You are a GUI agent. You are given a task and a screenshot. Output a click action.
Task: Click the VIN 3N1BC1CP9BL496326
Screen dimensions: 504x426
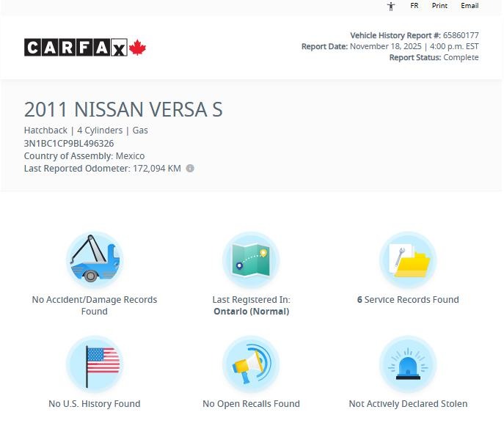(x=69, y=143)
